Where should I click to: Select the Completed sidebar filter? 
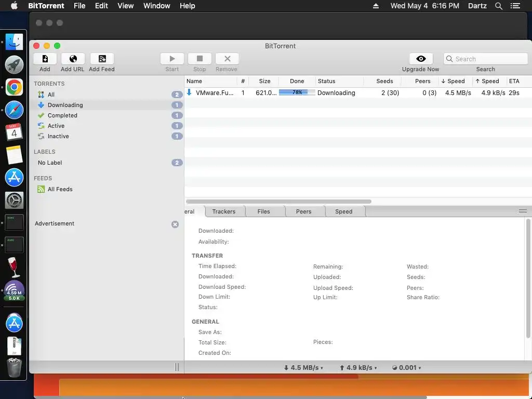pos(107,115)
